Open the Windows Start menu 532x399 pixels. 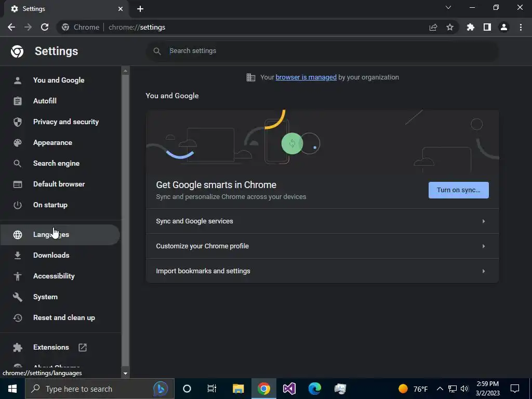(x=12, y=389)
